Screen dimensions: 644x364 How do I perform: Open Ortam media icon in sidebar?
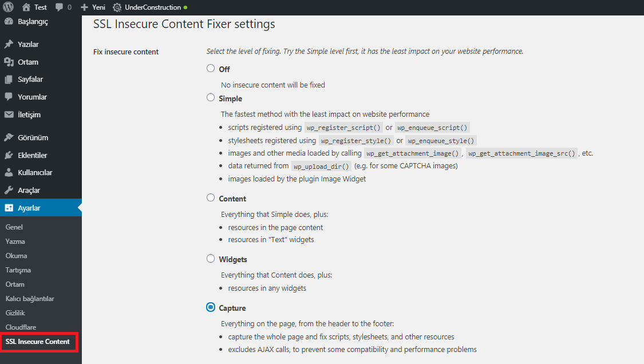tap(9, 62)
